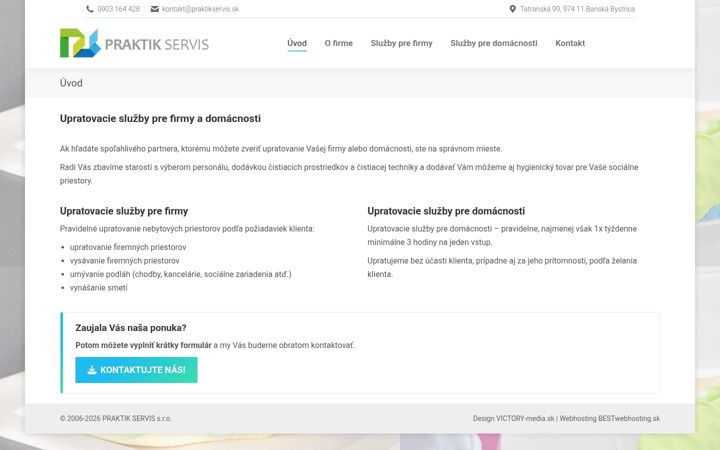720x450 pixels.
Task: Click the KONTAKTUJTE NÁS! button
Action: point(136,370)
